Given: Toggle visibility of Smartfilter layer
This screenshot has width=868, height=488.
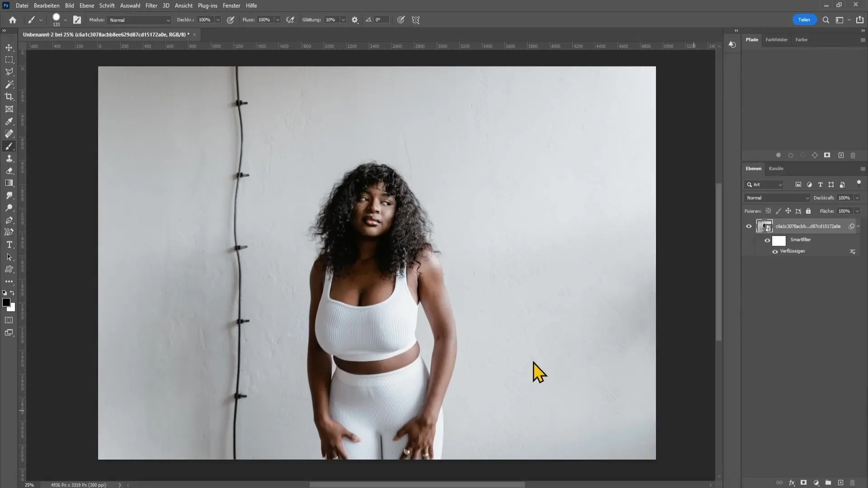Looking at the screenshot, I should click(x=768, y=239).
